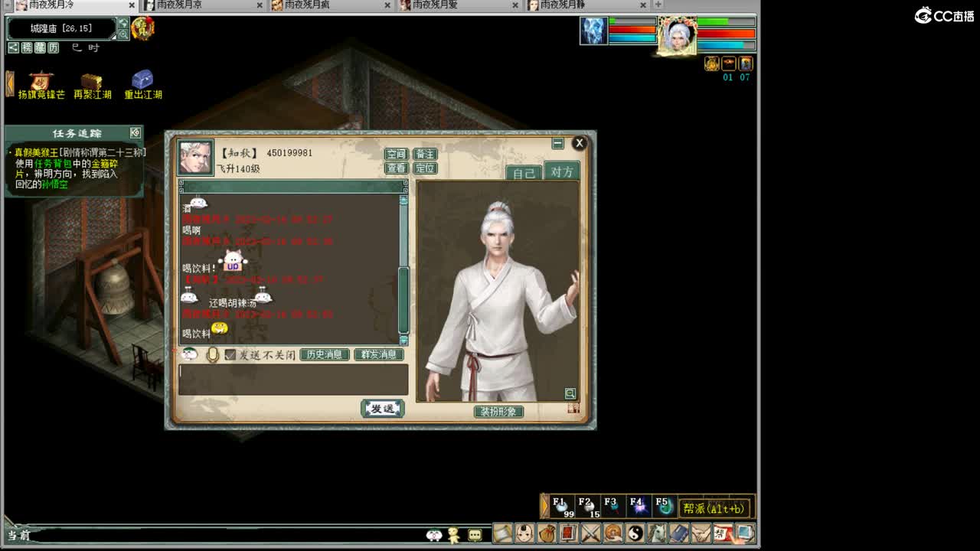The height and width of the screenshot is (551, 980).
Task: Click the magnifier icon on character preview
Action: click(570, 393)
